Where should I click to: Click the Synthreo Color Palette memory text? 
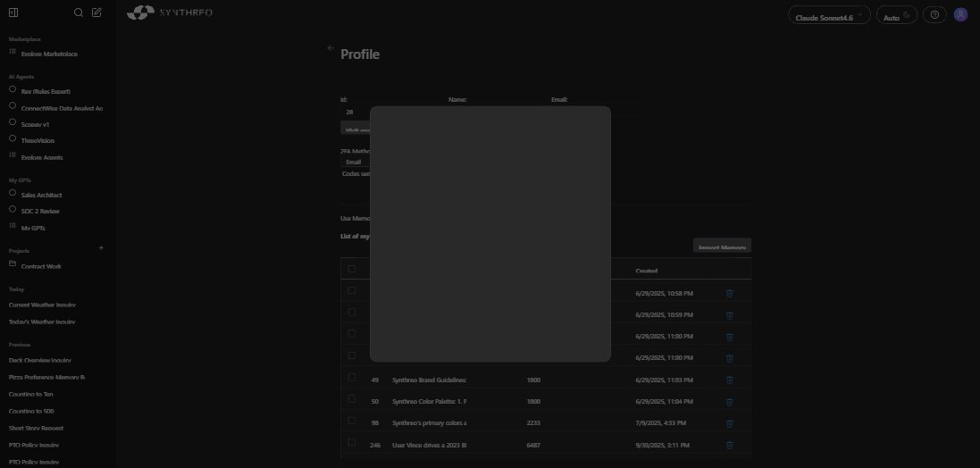coord(429,402)
